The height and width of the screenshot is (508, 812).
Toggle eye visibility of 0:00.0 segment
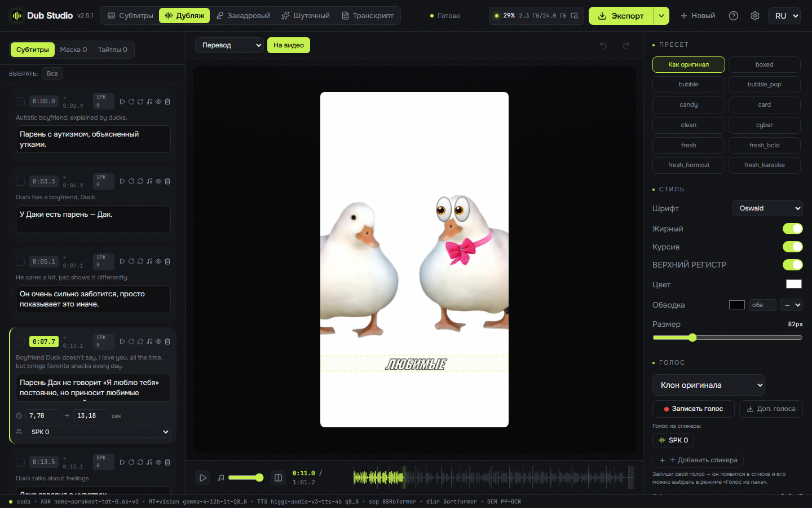tap(158, 102)
